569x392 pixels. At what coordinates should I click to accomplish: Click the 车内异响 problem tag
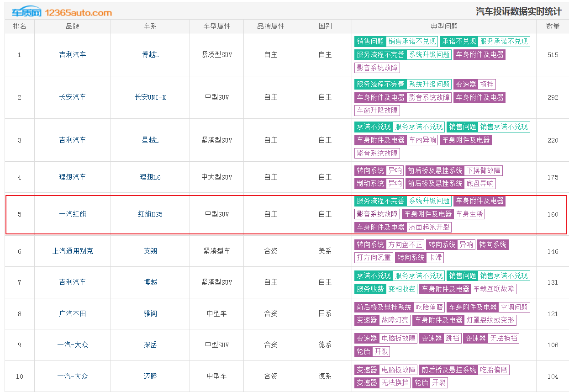[422, 140]
